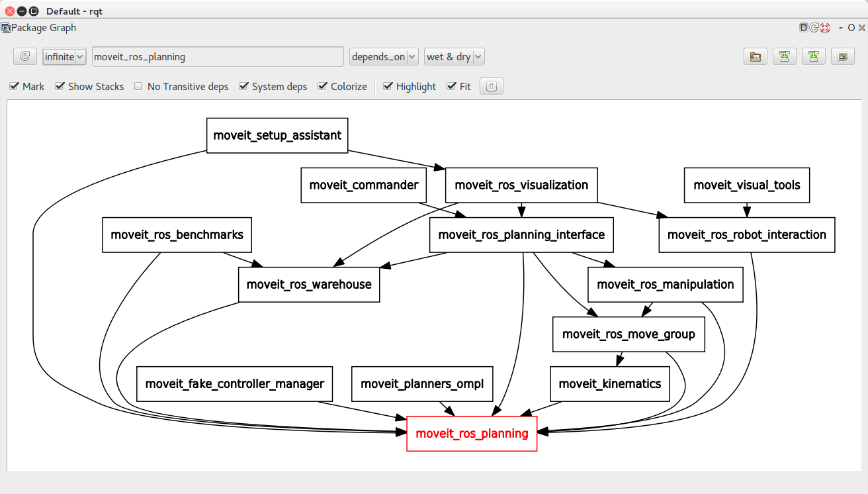Expand the wet & dry dropdown
This screenshot has width=868, height=494.
coord(455,57)
